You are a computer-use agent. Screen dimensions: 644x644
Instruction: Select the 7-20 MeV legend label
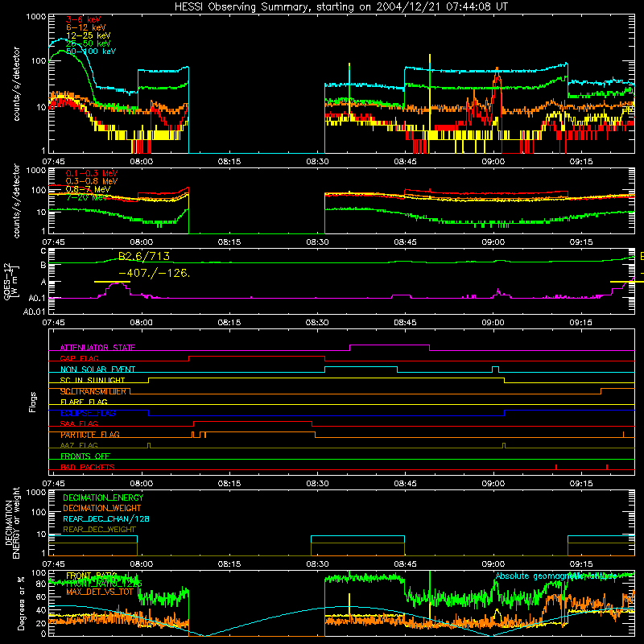coord(87,197)
